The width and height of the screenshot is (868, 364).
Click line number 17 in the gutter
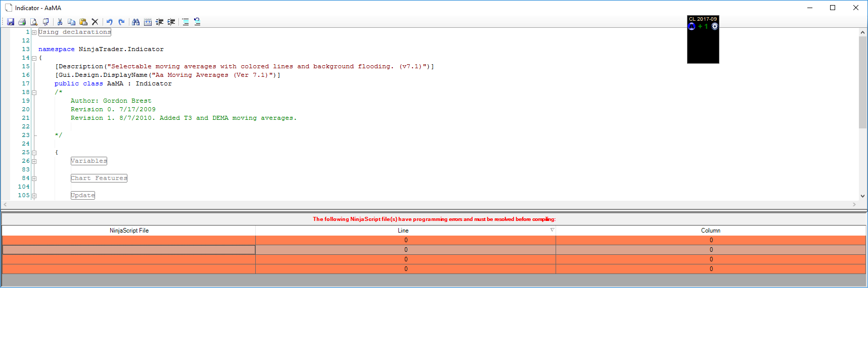point(26,84)
